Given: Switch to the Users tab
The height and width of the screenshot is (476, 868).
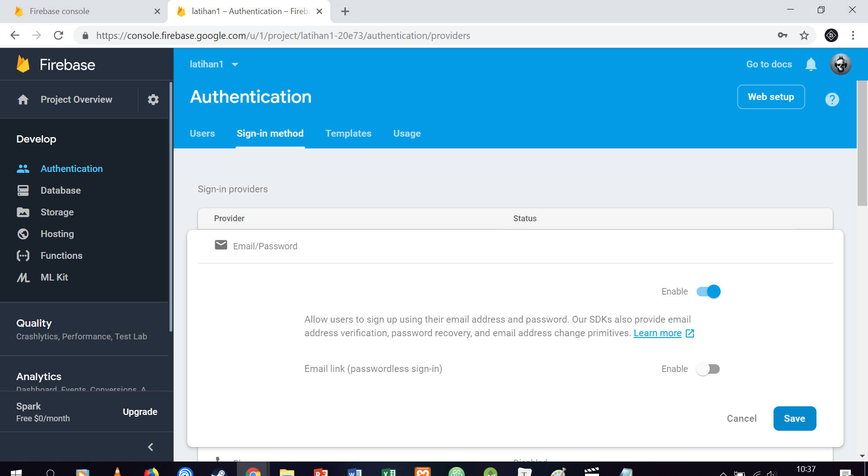Looking at the screenshot, I should click(x=202, y=133).
